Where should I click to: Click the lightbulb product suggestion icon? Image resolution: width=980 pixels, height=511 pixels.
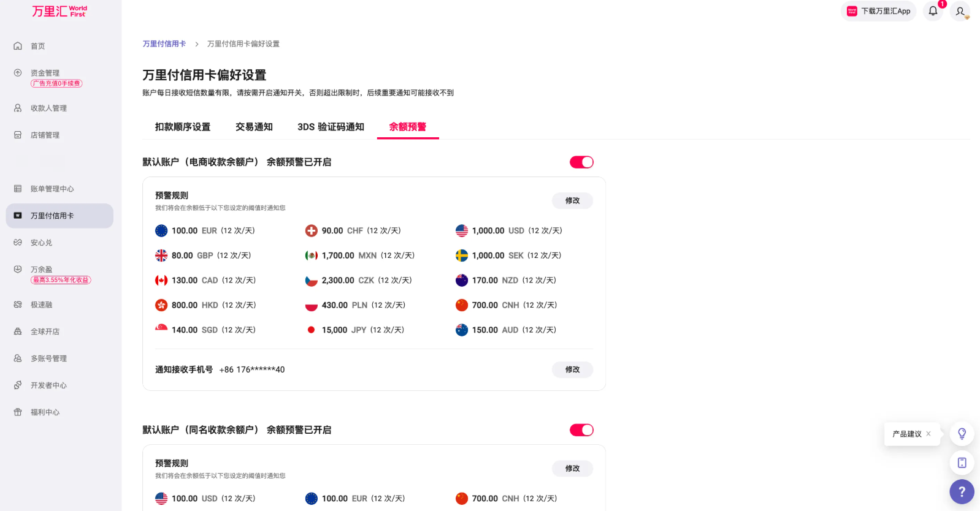(x=962, y=434)
